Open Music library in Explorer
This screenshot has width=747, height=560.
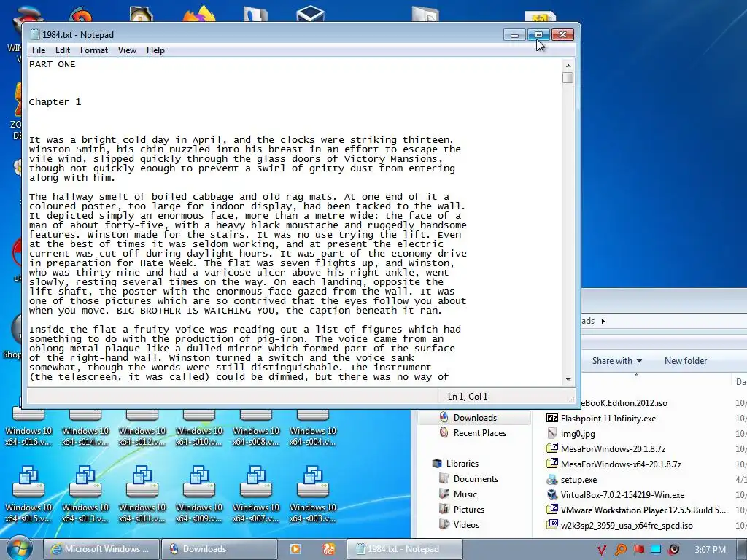point(465,494)
